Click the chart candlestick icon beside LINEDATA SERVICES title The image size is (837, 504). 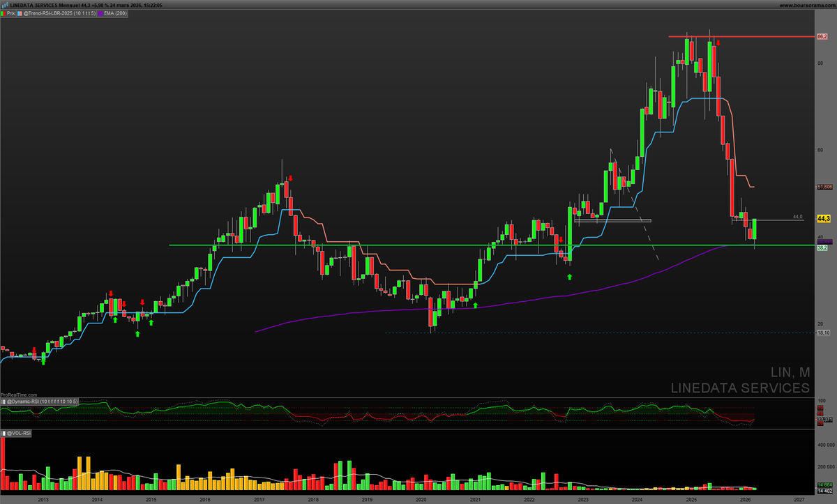(5, 4)
